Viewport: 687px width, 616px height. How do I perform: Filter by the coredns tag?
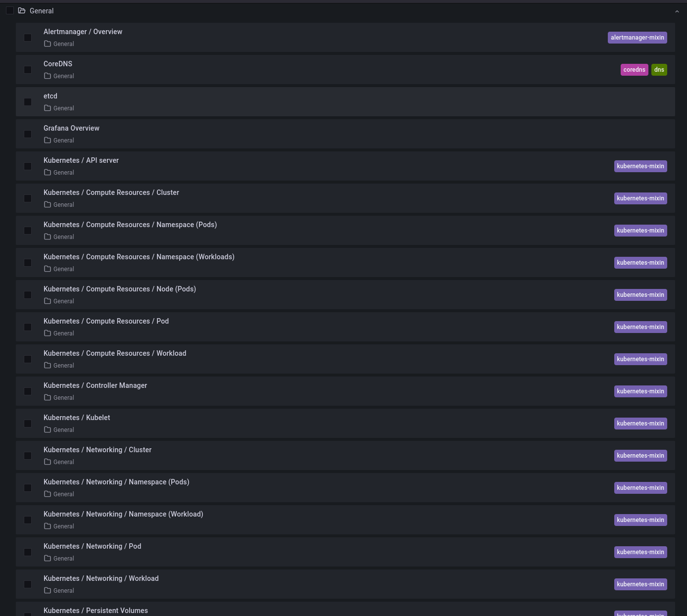[x=635, y=70]
